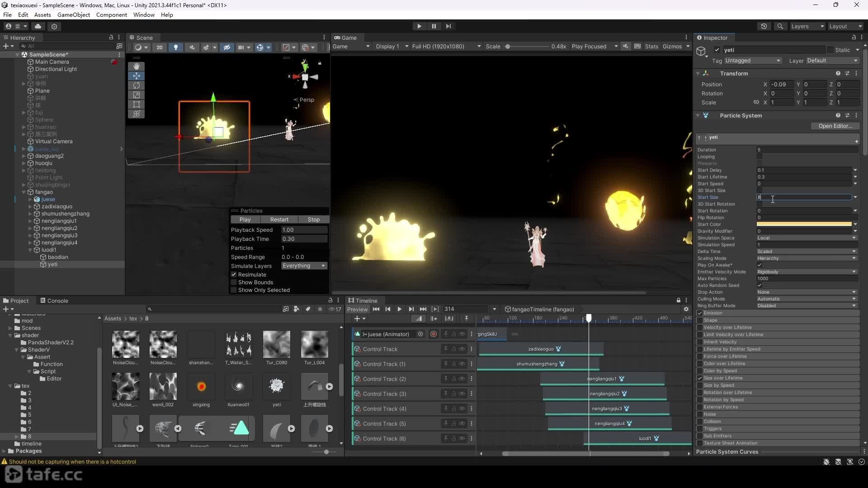The width and height of the screenshot is (868, 488).
Task: Click the Start Color swatch
Action: point(804,225)
